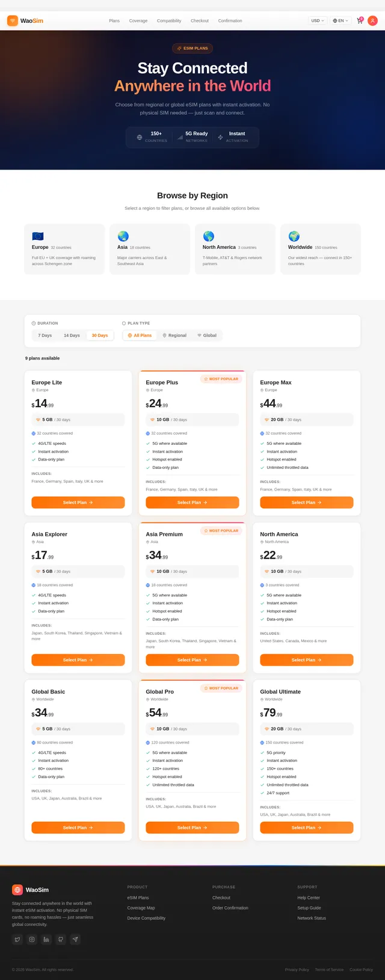Select the Europe Plus plan
Viewport: 385px width, 980px height.
point(192,503)
